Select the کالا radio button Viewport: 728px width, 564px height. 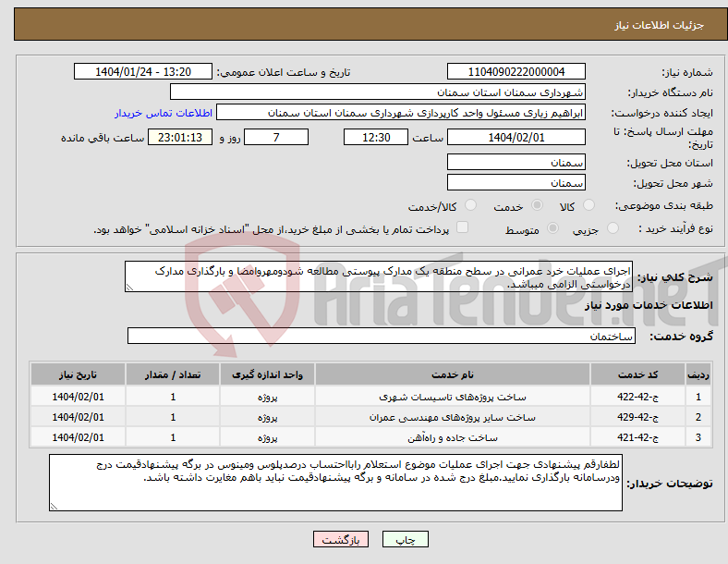coord(588,205)
